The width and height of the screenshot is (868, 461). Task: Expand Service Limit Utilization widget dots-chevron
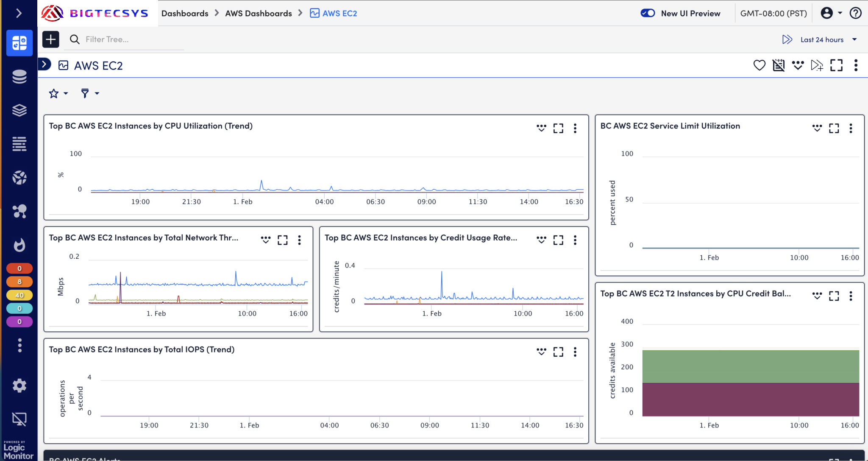pos(817,128)
